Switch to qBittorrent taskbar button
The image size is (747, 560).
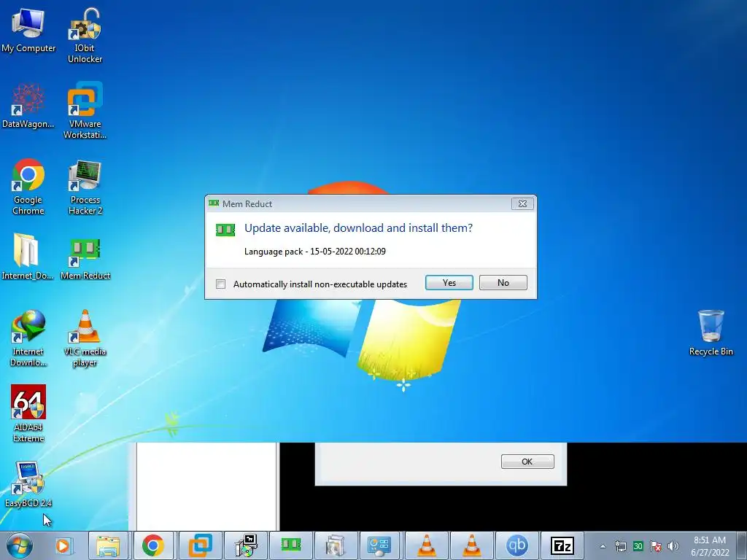(x=517, y=545)
